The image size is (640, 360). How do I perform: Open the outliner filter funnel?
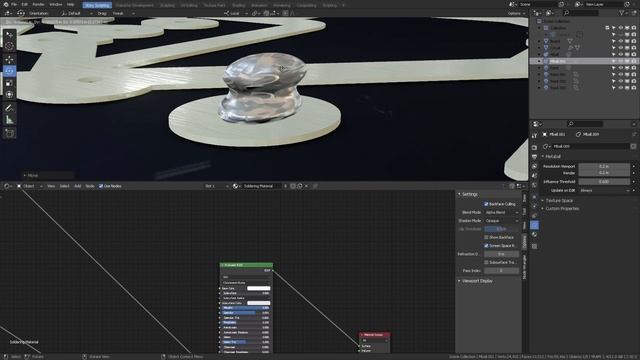tap(622, 13)
